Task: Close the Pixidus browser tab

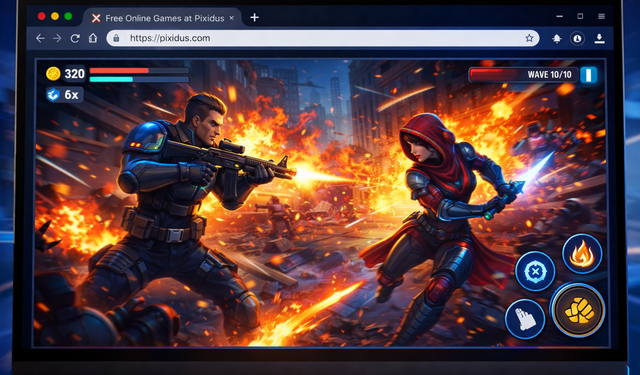Action: pos(231,18)
